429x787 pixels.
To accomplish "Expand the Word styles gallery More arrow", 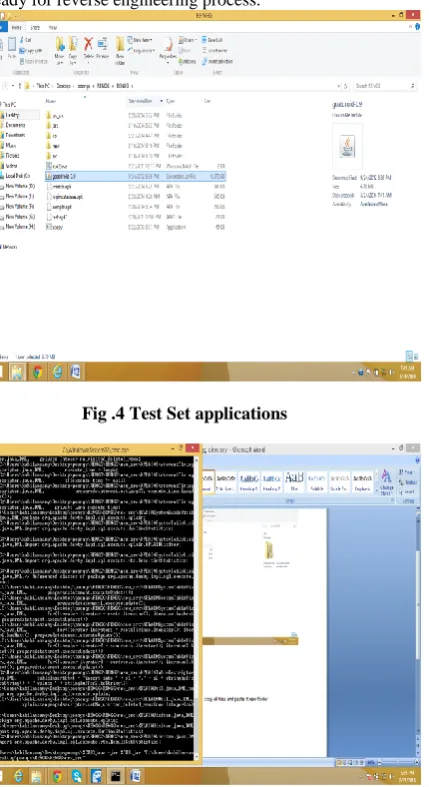I will (376, 489).
